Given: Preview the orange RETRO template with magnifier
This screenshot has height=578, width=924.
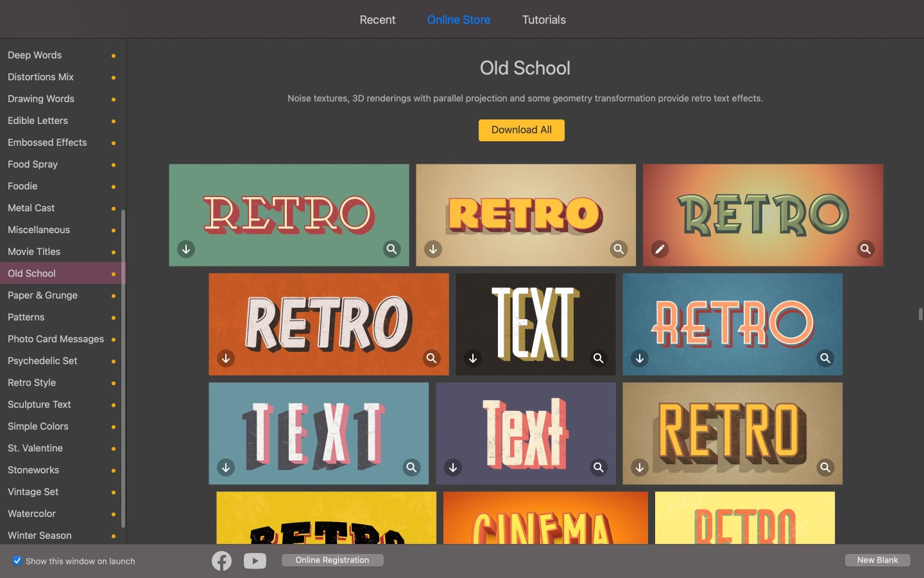Looking at the screenshot, I should [431, 358].
